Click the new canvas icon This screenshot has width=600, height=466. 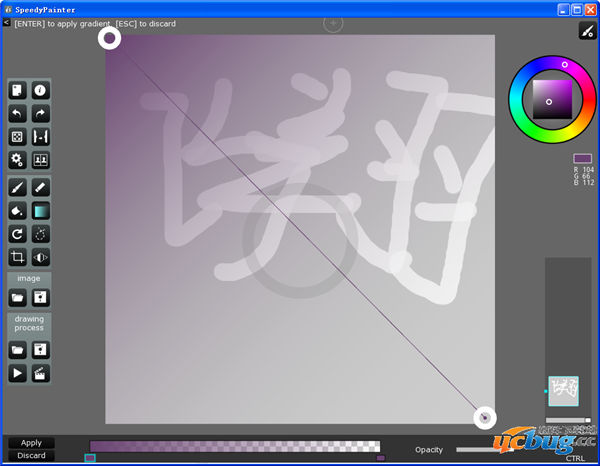pos(17,91)
